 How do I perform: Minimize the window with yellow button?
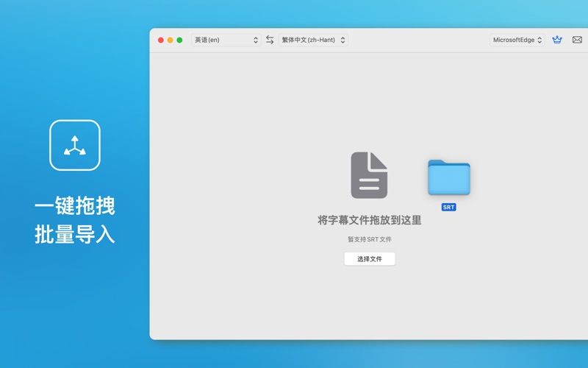click(x=170, y=40)
